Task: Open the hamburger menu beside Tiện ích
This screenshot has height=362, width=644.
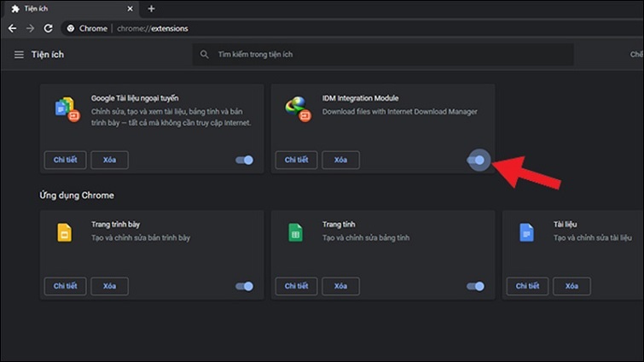Action: tap(20, 55)
